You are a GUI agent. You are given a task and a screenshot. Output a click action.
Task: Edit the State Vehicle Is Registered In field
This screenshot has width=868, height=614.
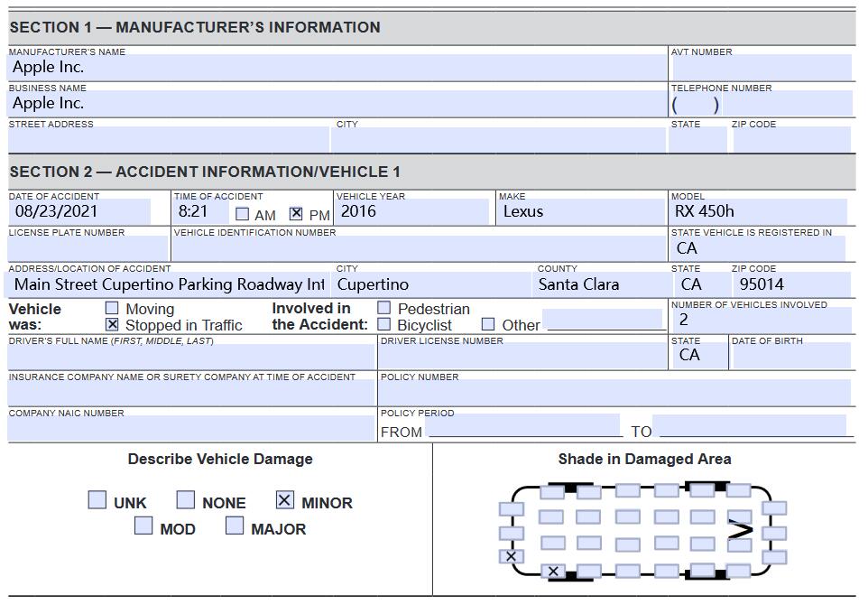coord(758,248)
